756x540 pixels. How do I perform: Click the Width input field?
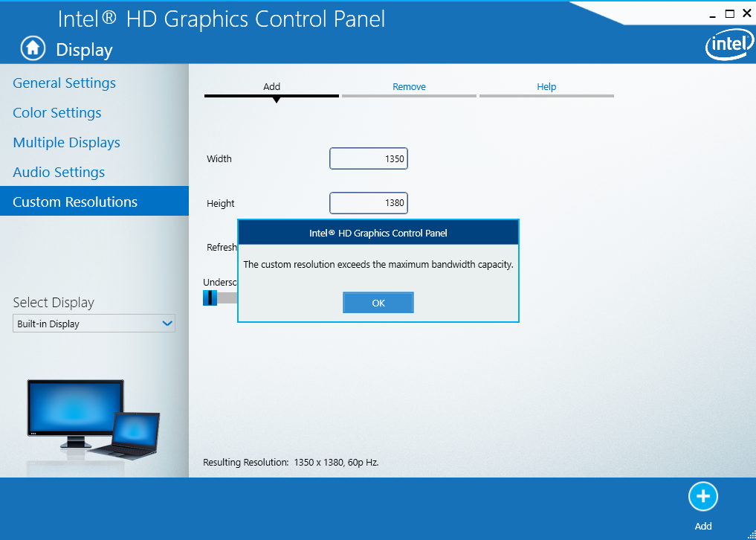369,158
